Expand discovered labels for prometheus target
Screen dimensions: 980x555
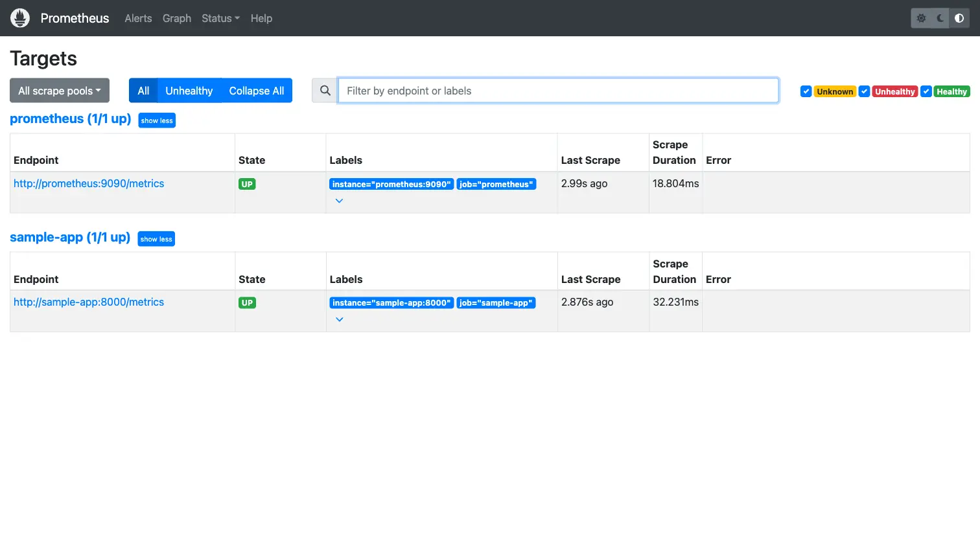pos(339,201)
